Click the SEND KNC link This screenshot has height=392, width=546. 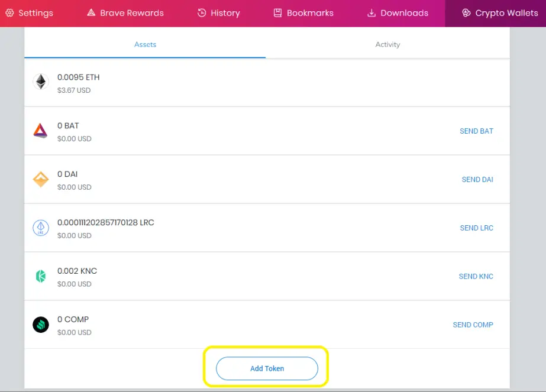[476, 276]
